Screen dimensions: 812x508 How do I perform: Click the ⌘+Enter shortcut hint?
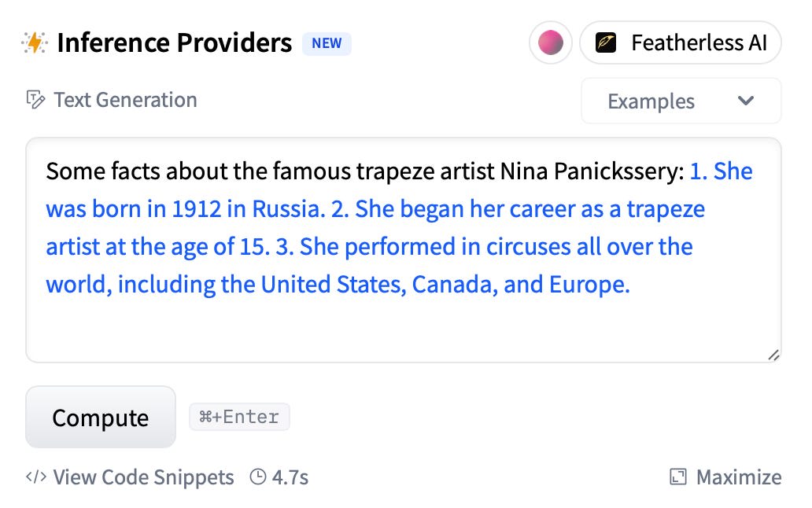(239, 417)
